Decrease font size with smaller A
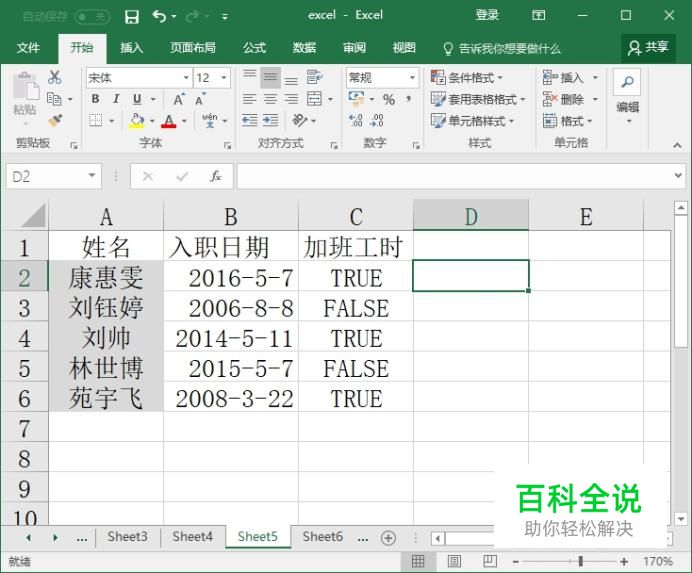The image size is (692, 573). 200,99
